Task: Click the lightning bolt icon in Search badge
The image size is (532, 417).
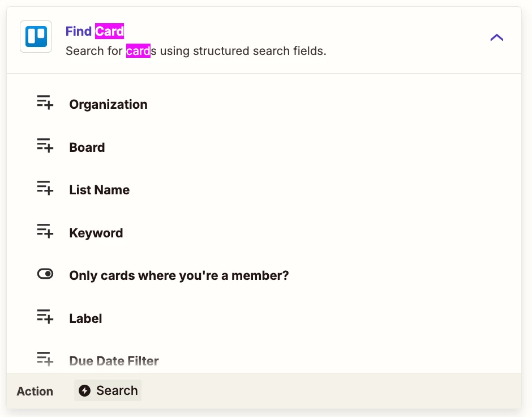Action: tap(84, 390)
